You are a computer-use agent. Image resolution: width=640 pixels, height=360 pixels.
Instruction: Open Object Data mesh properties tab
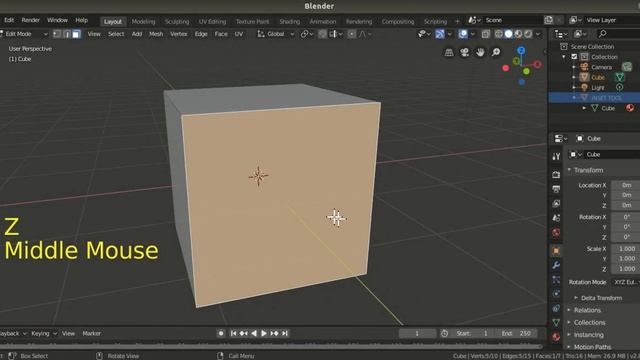coord(556,322)
